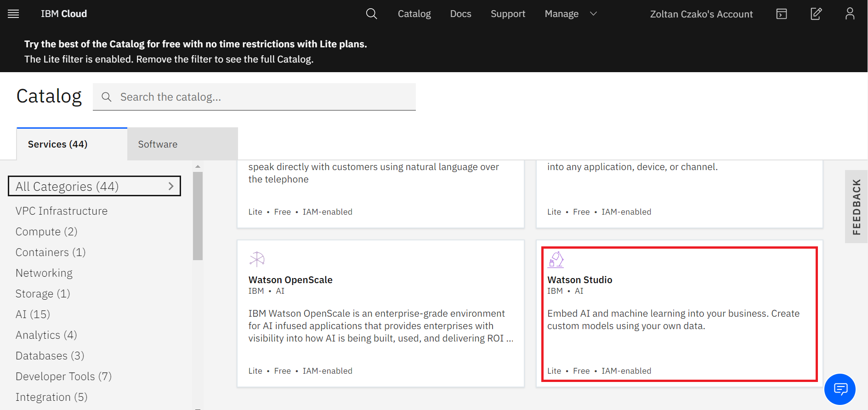Select the Integration (5) category

click(51, 397)
